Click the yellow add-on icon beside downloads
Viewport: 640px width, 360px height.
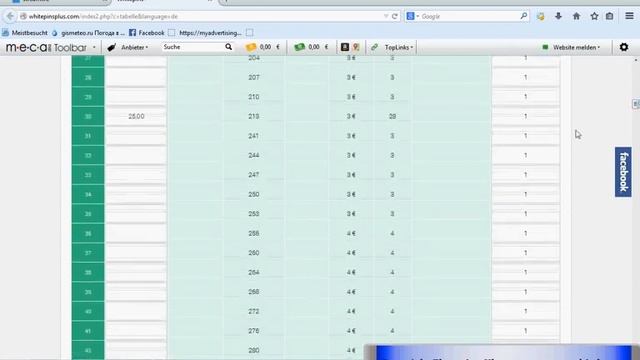point(540,16)
